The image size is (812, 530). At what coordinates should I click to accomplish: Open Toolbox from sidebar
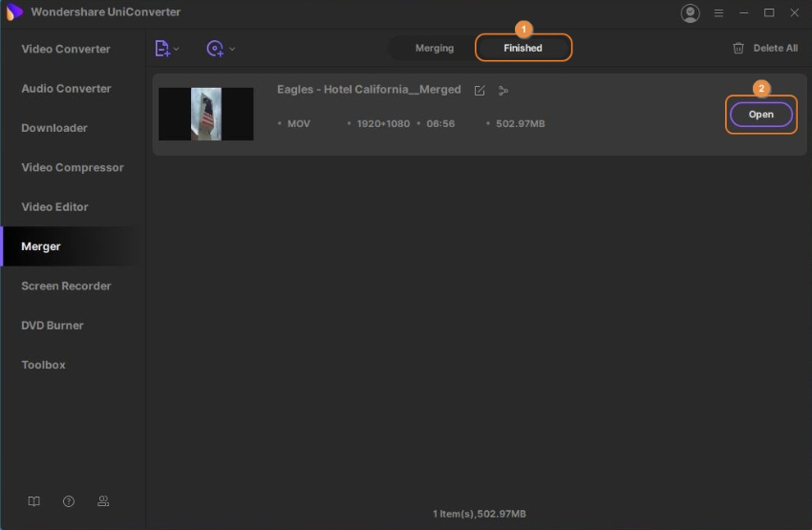44,365
